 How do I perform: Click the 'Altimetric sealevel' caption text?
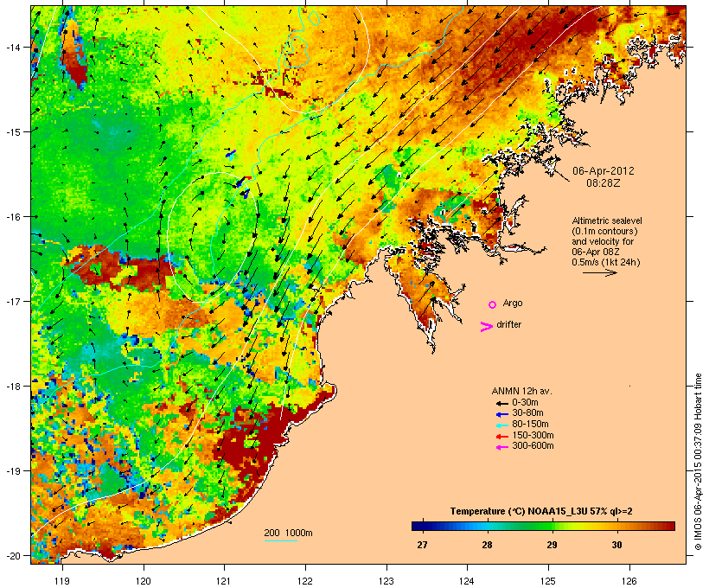pyautogui.click(x=607, y=220)
